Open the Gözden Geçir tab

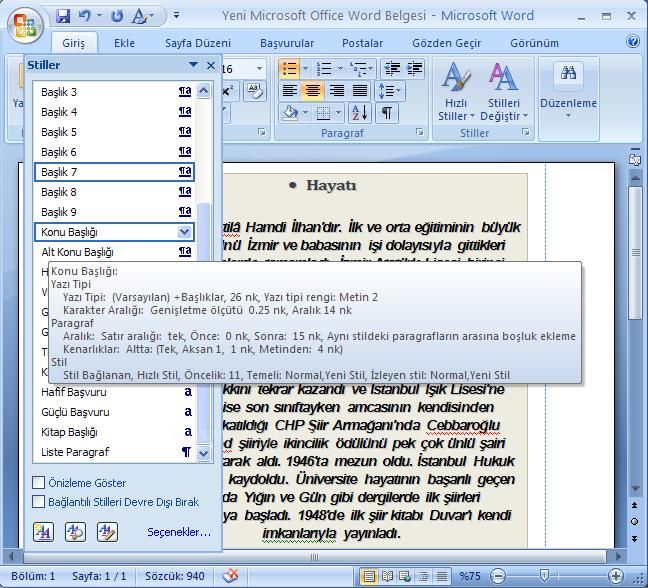(x=447, y=43)
